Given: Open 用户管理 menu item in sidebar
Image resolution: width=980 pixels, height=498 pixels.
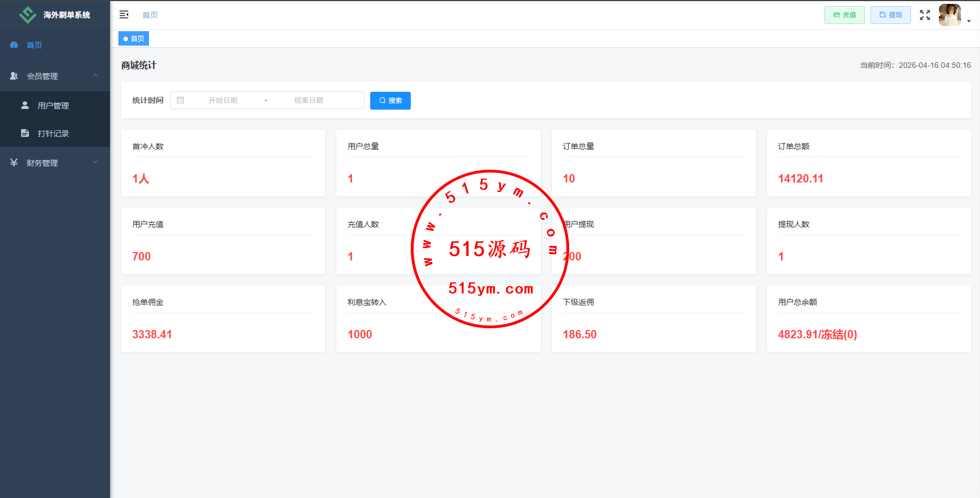Looking at the screenshot, I should pos(53,106).
